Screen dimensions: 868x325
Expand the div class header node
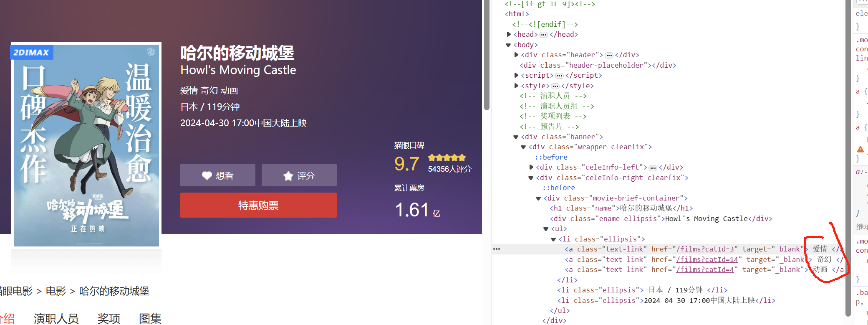(x=516, y=55)
